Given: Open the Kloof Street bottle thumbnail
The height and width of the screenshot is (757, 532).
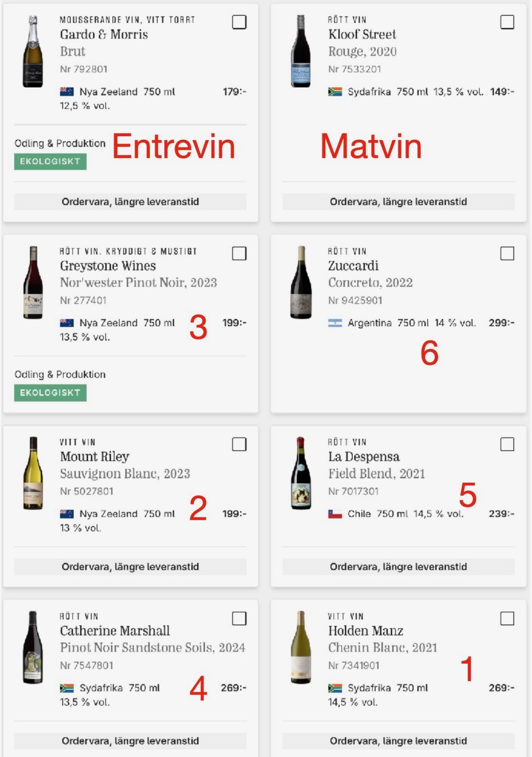Looking at the screenshot, I should click(301, 52).
